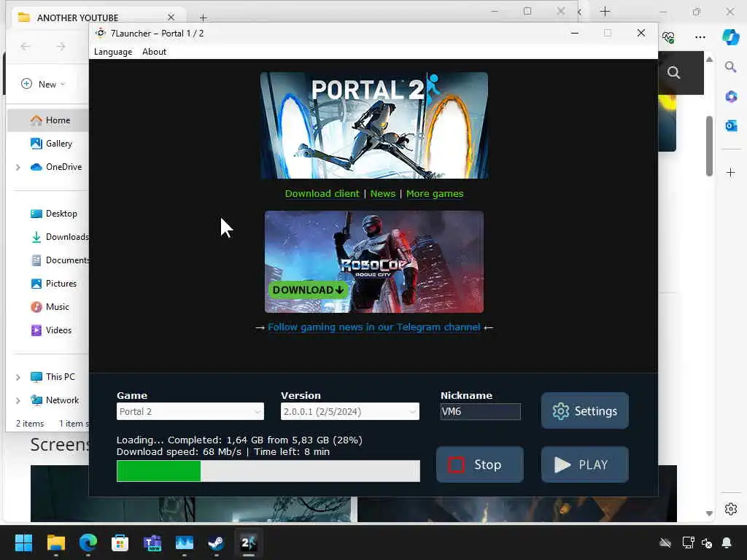747x560 pixels.
Task: Open the launcher Settings button
Action: 584,411
